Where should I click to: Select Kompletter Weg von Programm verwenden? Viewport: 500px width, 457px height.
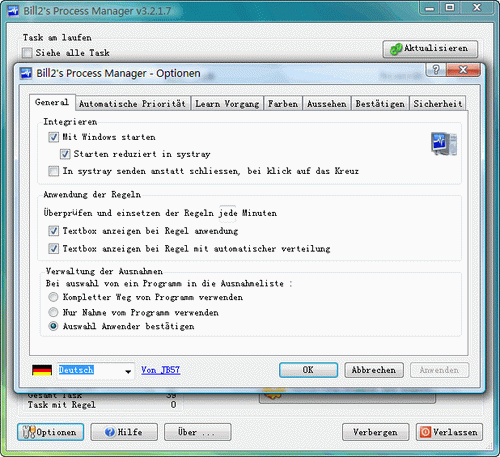click(x=53, y=297)
